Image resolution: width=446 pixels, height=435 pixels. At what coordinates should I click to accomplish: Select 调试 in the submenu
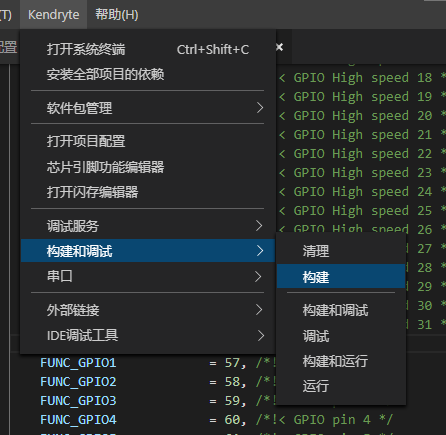(341, 336)
